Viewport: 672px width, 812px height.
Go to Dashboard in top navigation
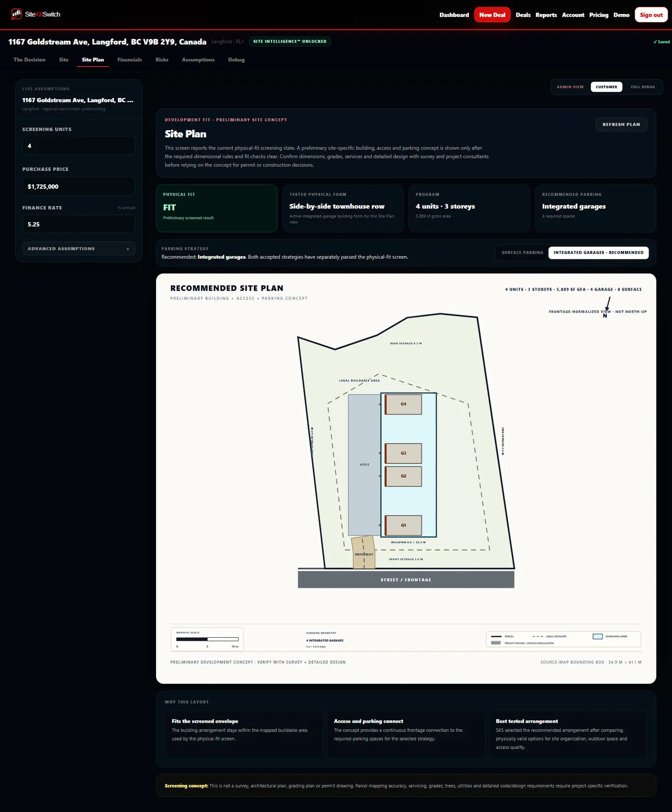pyautogui.click(x=454, y=15)
